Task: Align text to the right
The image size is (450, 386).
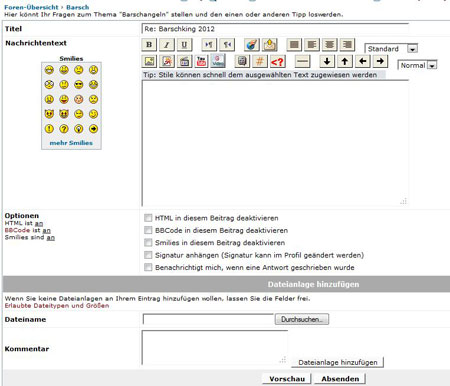Action: (x=347, y=45)
